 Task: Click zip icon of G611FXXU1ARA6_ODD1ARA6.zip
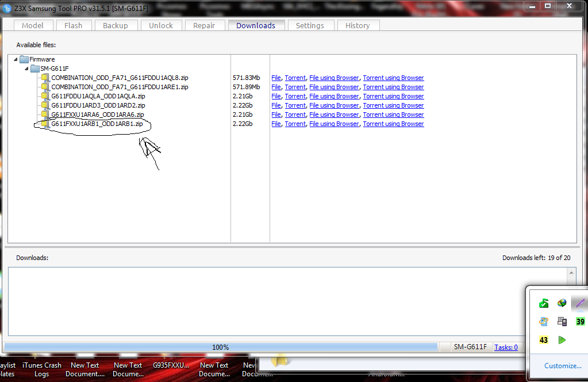(45, 114)
